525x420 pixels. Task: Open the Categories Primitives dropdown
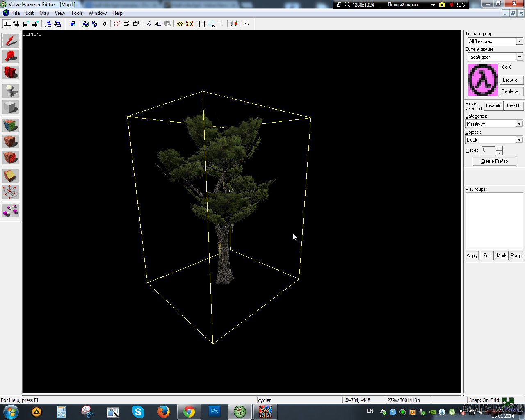(494, 124)
